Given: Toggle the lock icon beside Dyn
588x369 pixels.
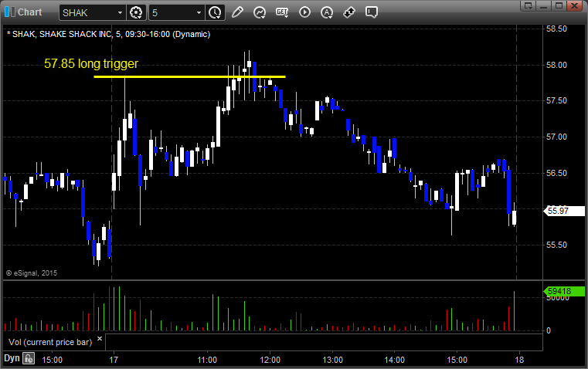Looking at the screenshot, I should click(29, 358).
